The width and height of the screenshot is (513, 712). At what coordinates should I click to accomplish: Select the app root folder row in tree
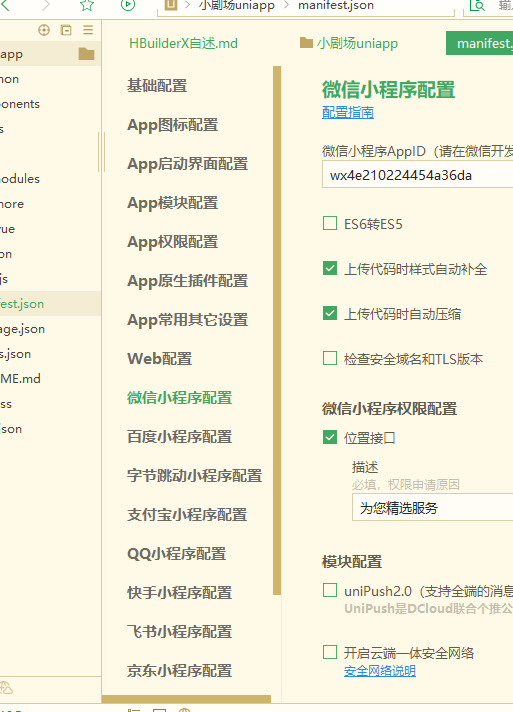click(x=50, y=54)
